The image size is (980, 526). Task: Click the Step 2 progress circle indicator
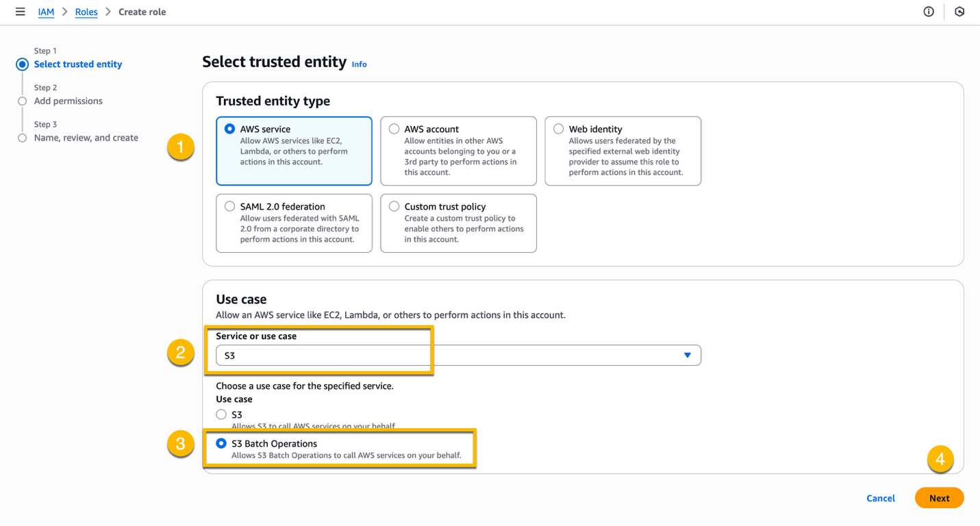click(x=21, y=100)
